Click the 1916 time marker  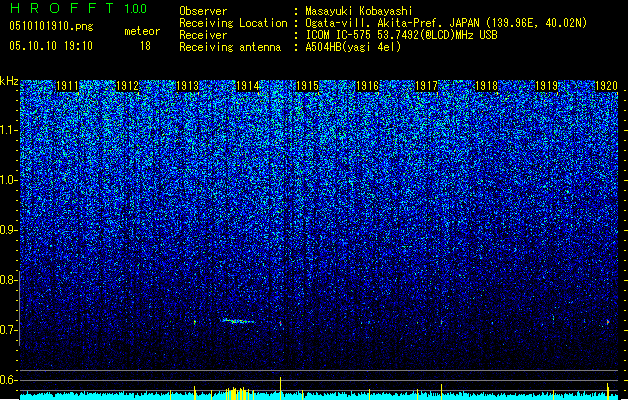pyautogui.click(x=367, y=86)
